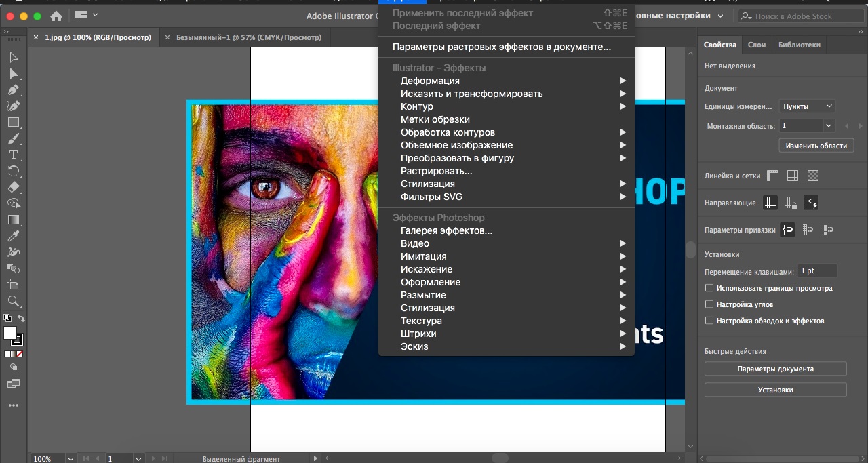Expand the Монтажная область dropdown
The height and width of the screenshot is (463, 868).
tap(828, 125)
